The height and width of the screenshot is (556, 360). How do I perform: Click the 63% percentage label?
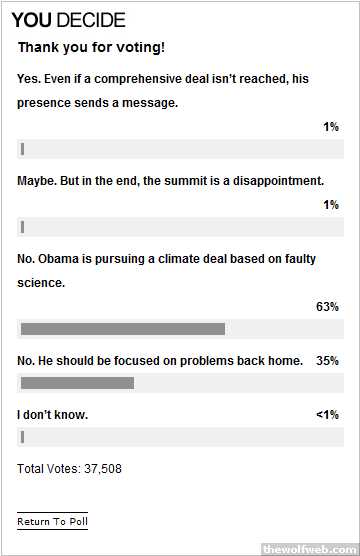[x=327, y=307]
